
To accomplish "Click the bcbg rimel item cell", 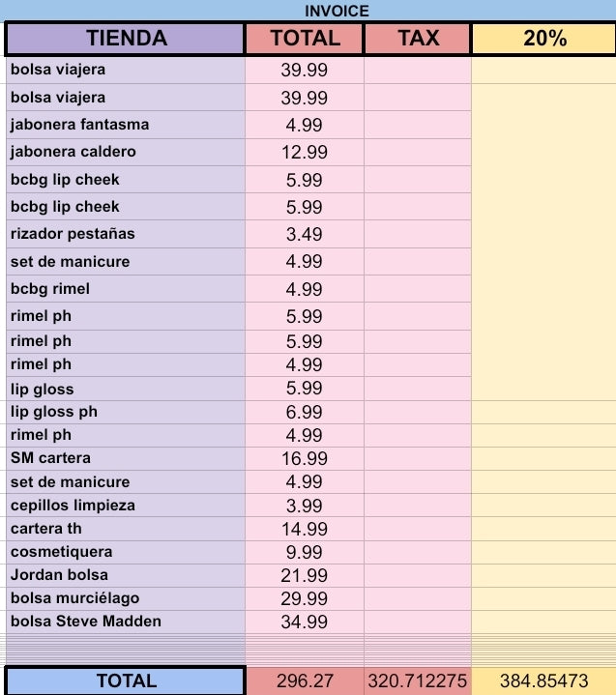I will 126,289.
